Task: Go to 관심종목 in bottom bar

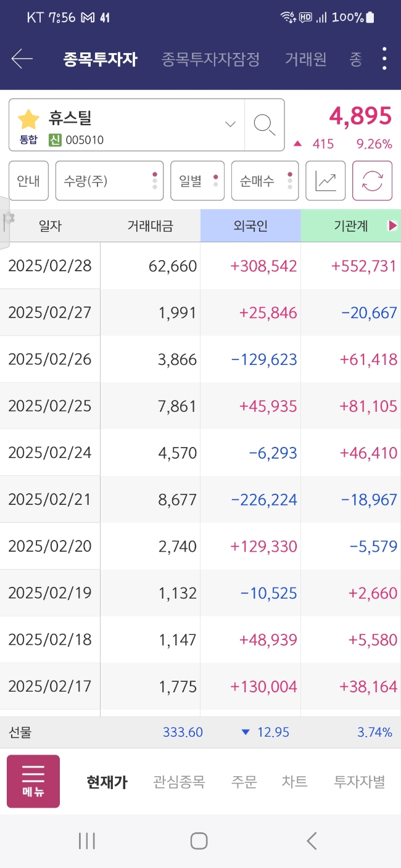Action: [179, 782]
